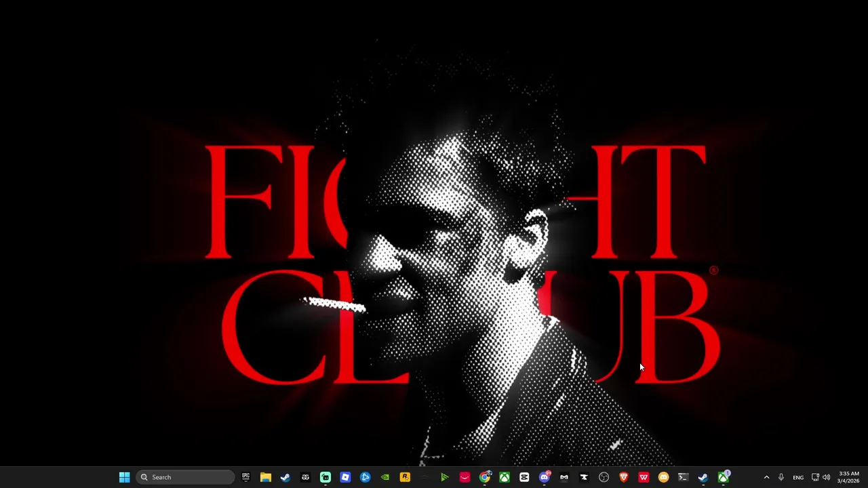Open the green play-triangle taskbar icon
Image resolution: width=868 pixels, height=488 pixels.
coord(445,477)
